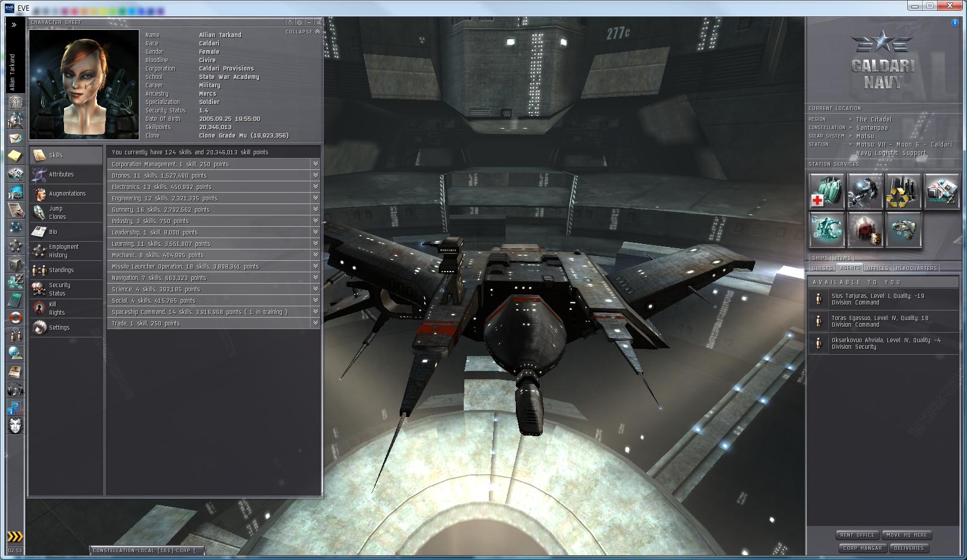This screenshot has width=967, height=560.
Task: Click the Rent Office button
Action: (857, 535)
